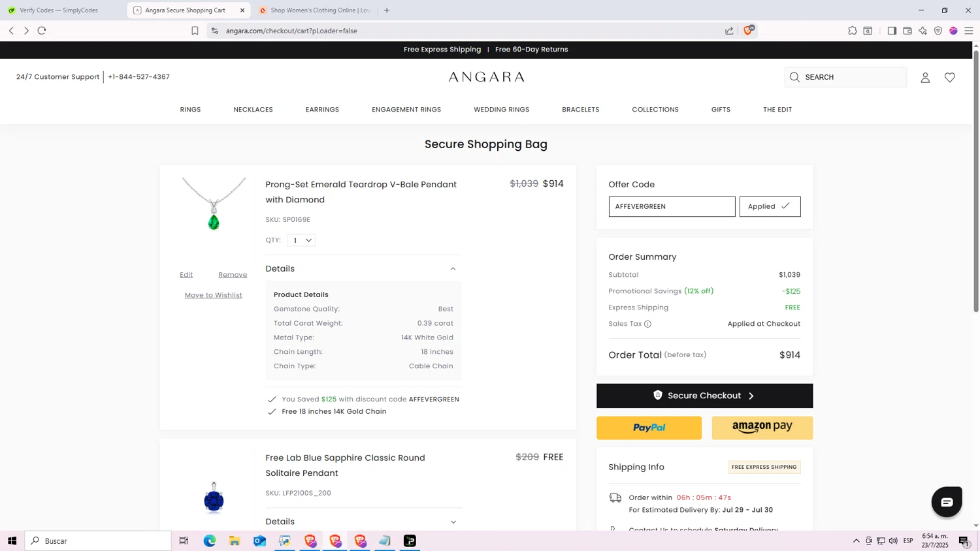Click the customer support phone number
Screen dimensions: 980x551
click(139, 77)
